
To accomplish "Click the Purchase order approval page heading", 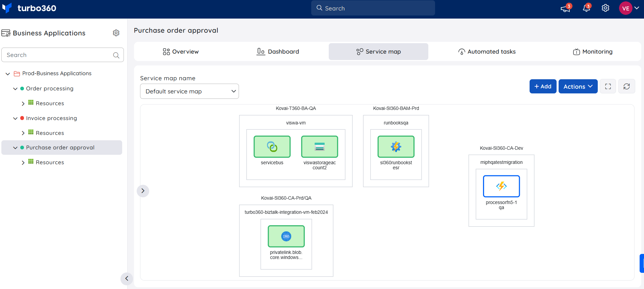I will [x=176, y=30].
